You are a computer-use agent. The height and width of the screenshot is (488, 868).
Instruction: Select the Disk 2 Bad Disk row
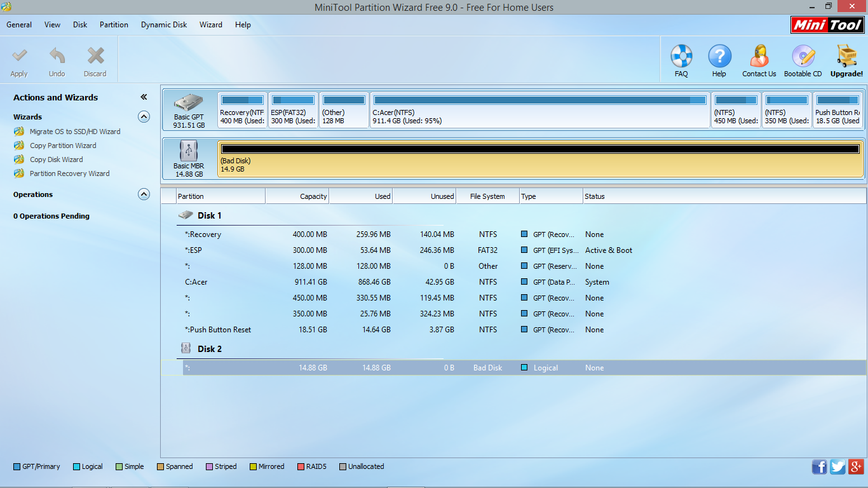click(x=513, y=368)
